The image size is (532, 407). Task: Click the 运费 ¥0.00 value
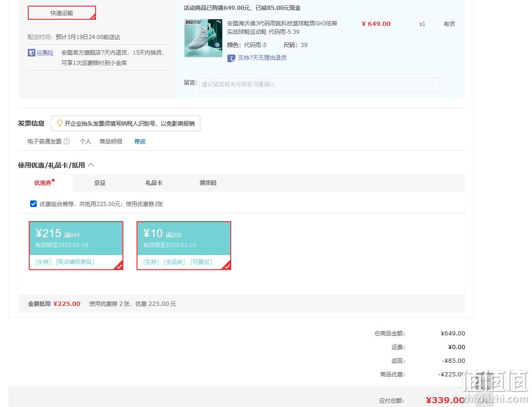456,347
